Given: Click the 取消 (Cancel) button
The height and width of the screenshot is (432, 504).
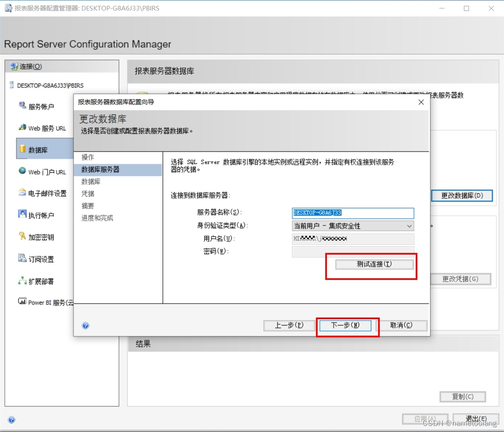Looking at the screenshot, I should (403, 325).
